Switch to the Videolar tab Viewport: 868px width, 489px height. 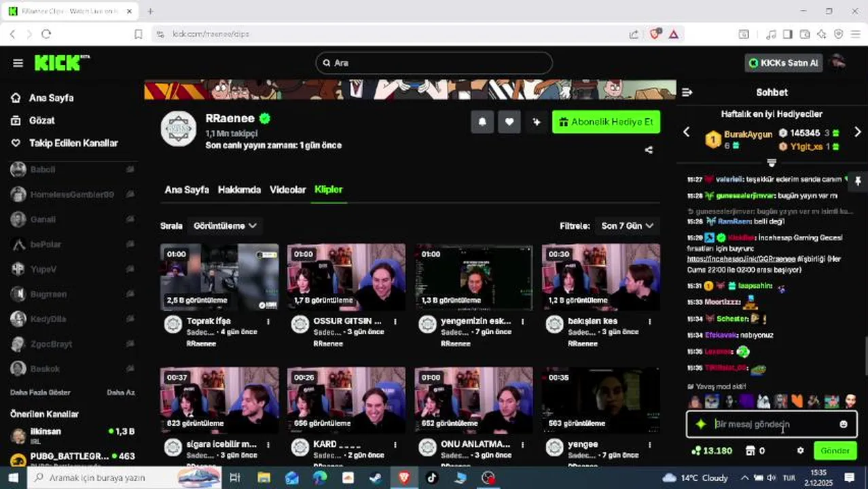[288, 189]
